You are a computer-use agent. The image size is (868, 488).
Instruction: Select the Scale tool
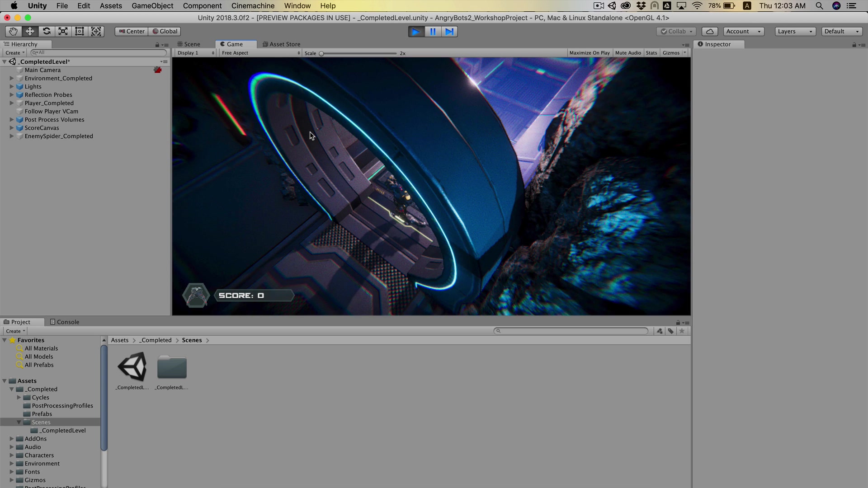(63, 31)
